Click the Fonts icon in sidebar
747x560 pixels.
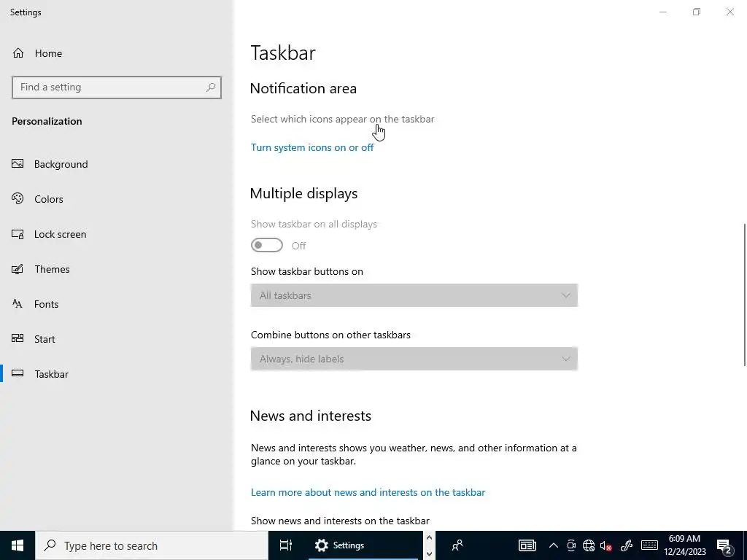[18, 304]
